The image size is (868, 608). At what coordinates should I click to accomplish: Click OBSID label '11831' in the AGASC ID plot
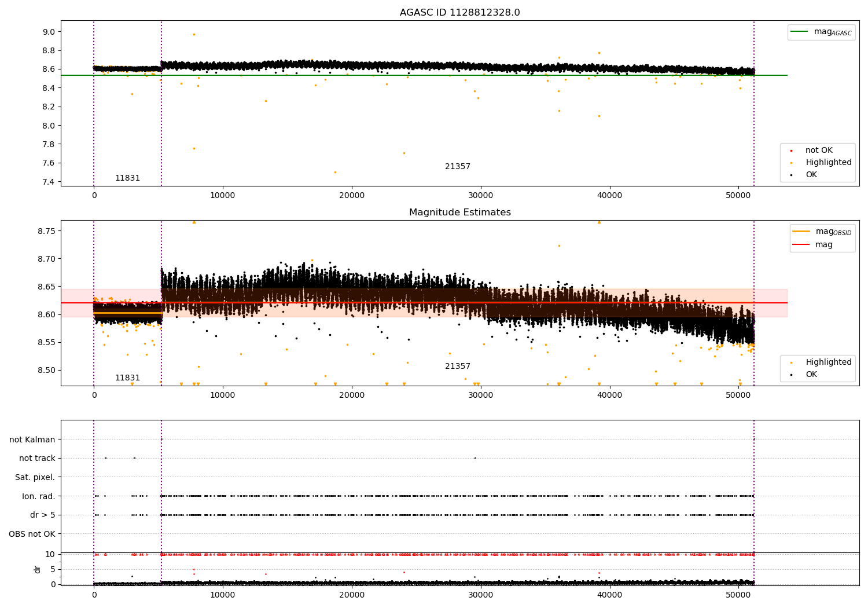(x=127, y=178)
